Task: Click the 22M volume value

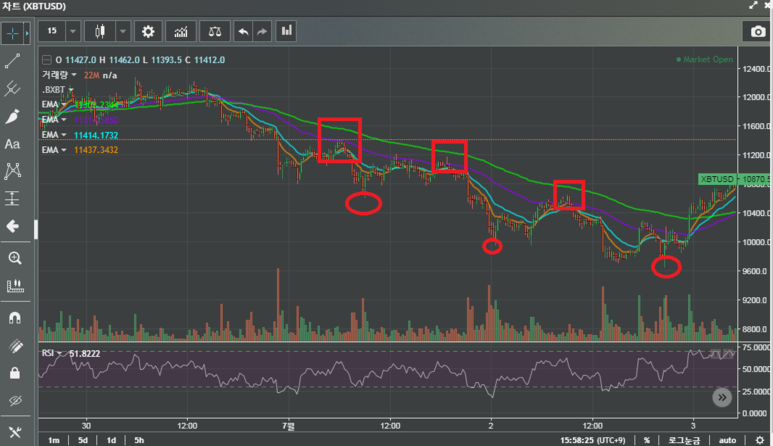Action: [92, 75]
